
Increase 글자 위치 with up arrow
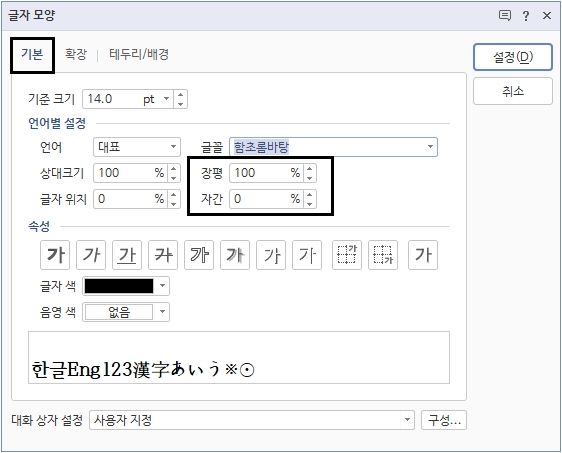pos(173,195)
